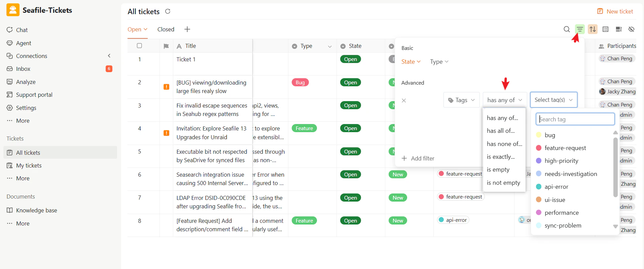Click Add filter
This screenshot has width=644, height=269.
(418, 158)
